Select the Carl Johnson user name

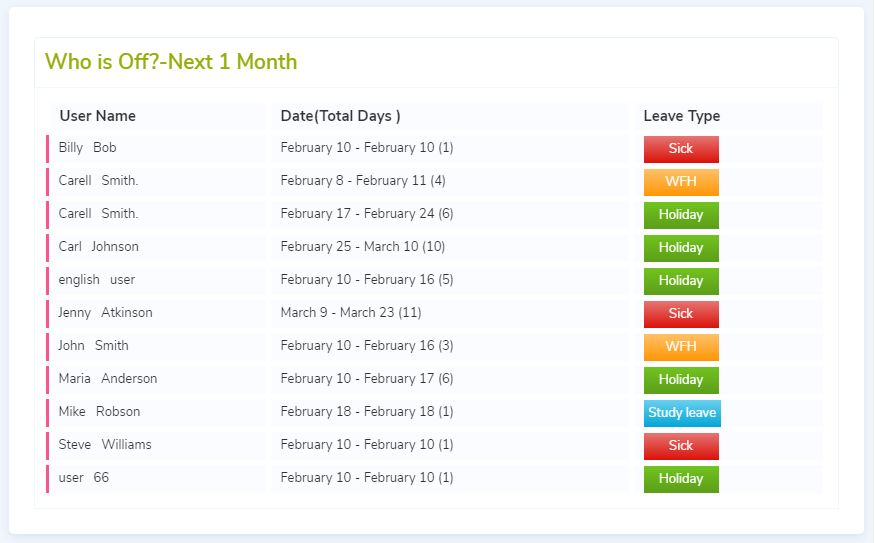(x=98, y=247)
